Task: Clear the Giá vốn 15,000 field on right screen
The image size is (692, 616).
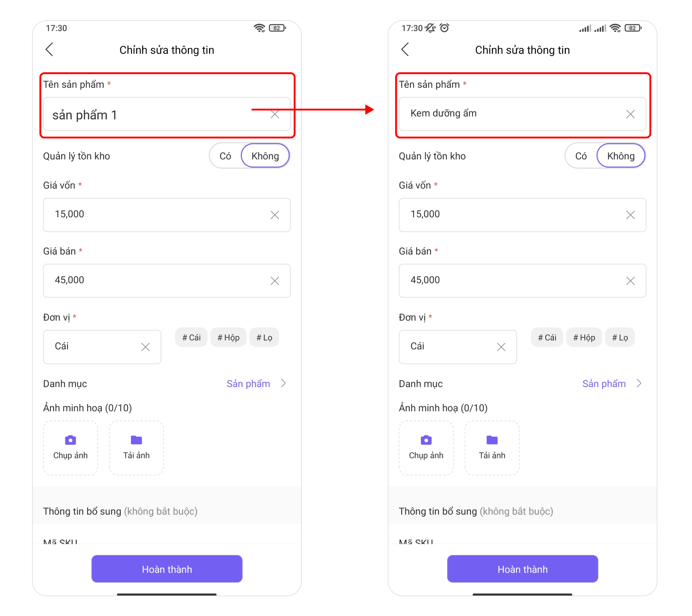Action: 630,215
